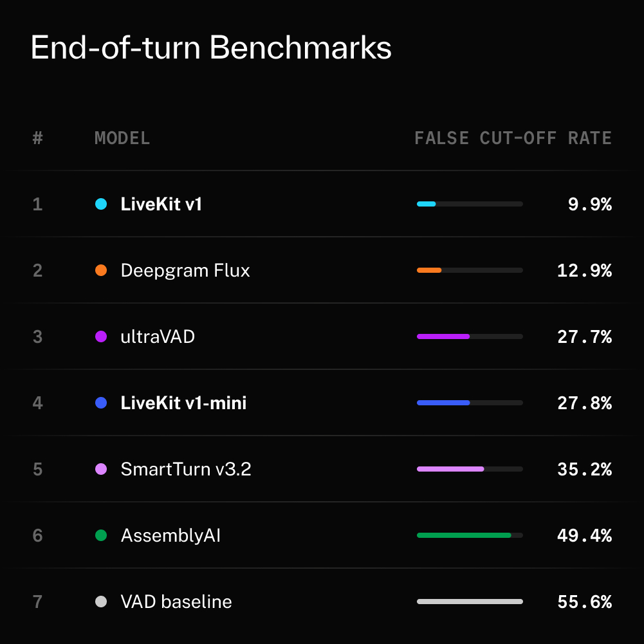Click the cyan dot beside LiveKit v1
The height and width of the screenshot is (644, 644).
coord(101,204)
